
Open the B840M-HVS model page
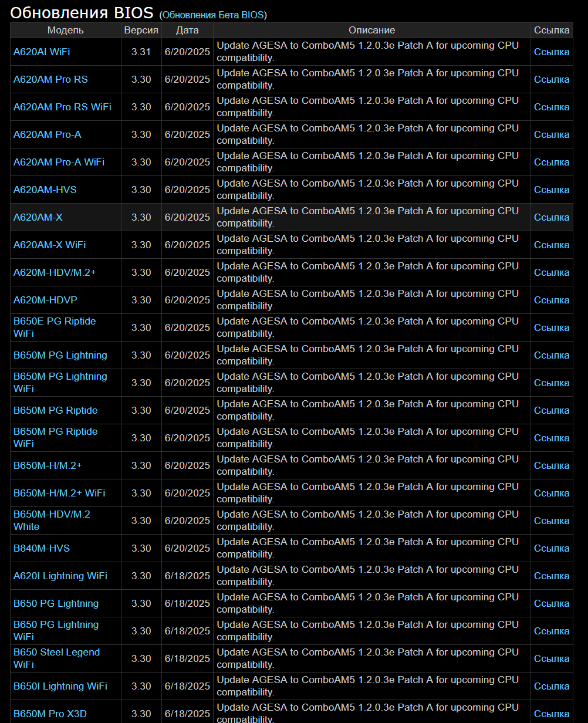42,548
